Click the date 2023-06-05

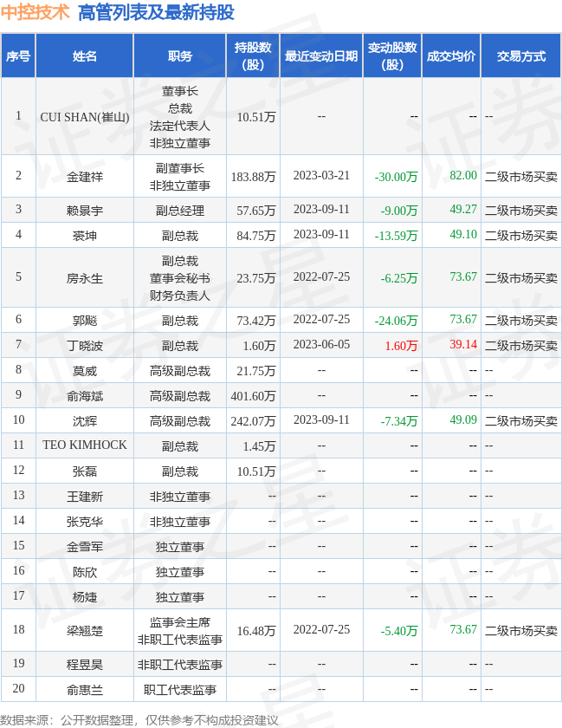(x=321, y=345)
